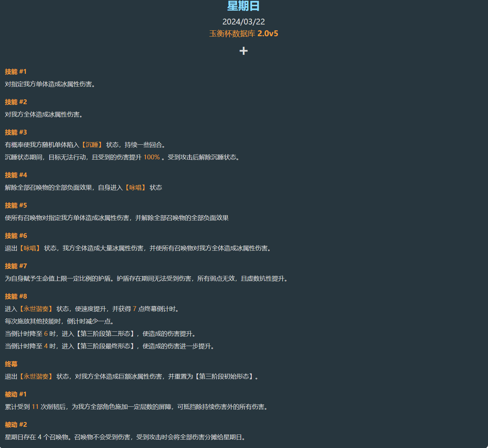Select the 技能 #6 heading

16,236
